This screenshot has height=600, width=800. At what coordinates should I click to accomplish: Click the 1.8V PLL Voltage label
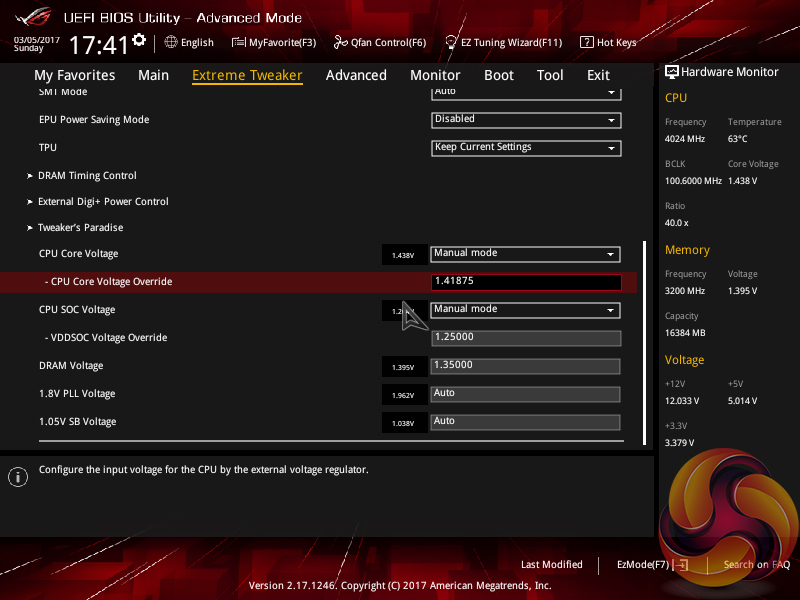pos(77,394)
